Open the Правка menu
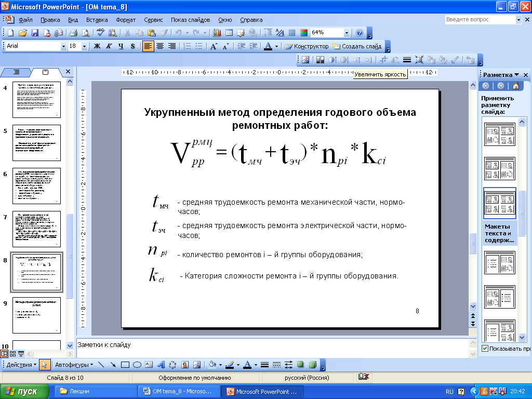Viewport: 532px width, 399px height. [50, 20]
